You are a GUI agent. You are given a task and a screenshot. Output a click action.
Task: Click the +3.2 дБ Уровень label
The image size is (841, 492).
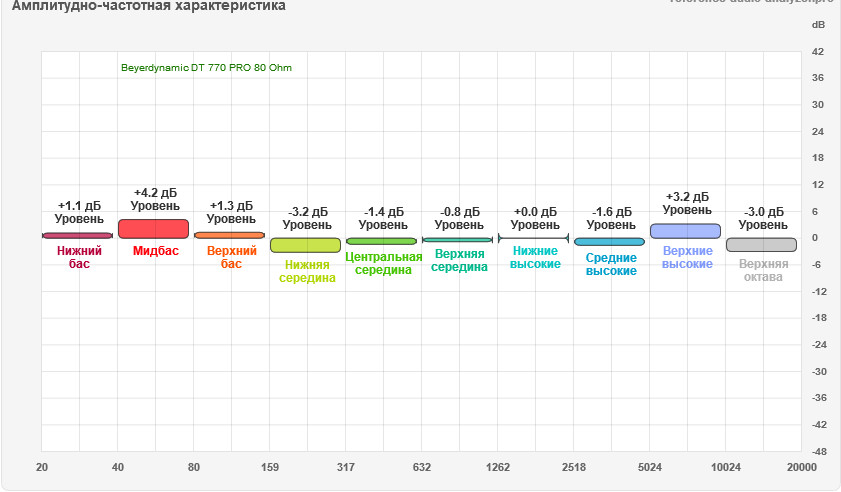click(687, 203)
